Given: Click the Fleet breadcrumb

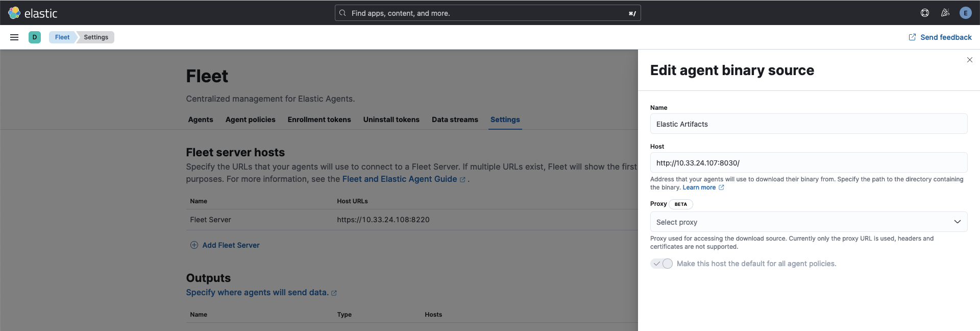Looking at the screenshot, I should [62, 37].
